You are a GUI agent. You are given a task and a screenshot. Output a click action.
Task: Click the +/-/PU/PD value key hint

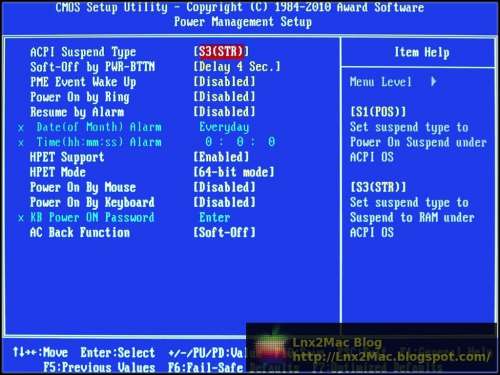click(207, 353)
